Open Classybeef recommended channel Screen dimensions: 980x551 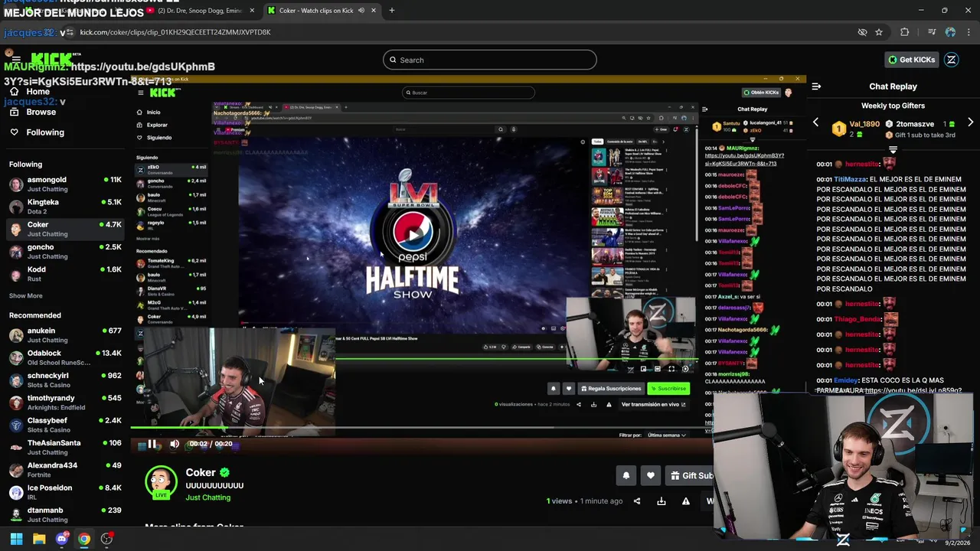pos(65,425)
